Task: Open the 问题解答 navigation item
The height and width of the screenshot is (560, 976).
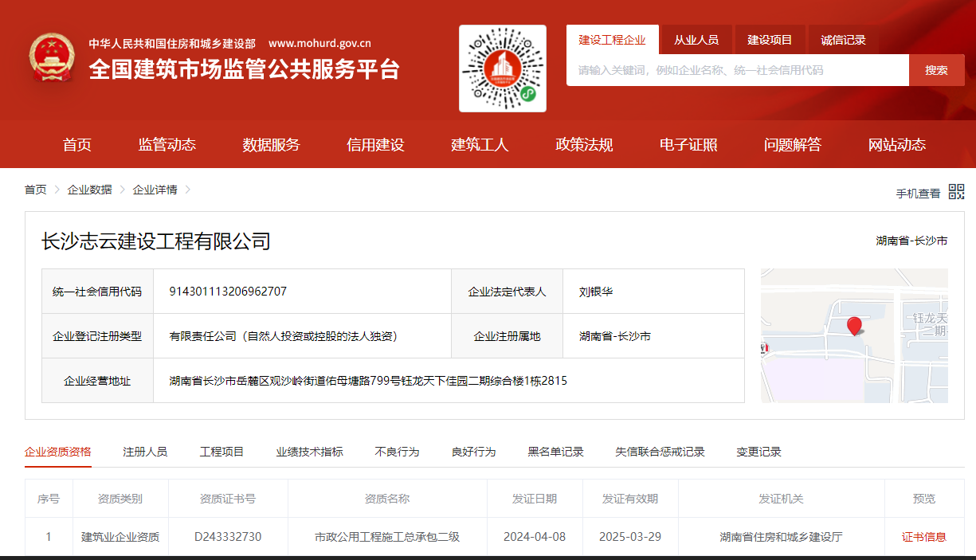Action: coord(793,145)
